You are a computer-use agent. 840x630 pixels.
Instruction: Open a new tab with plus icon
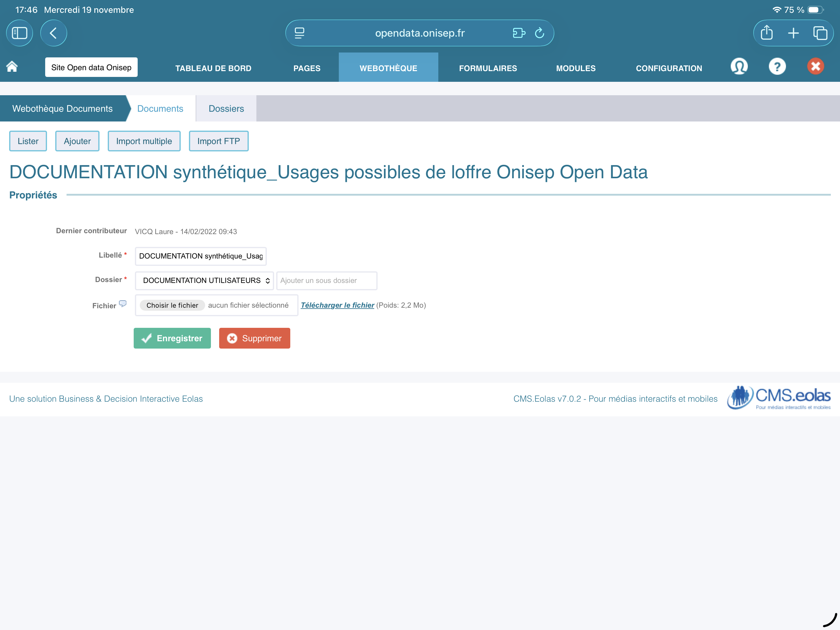click(x=793, y=33)
